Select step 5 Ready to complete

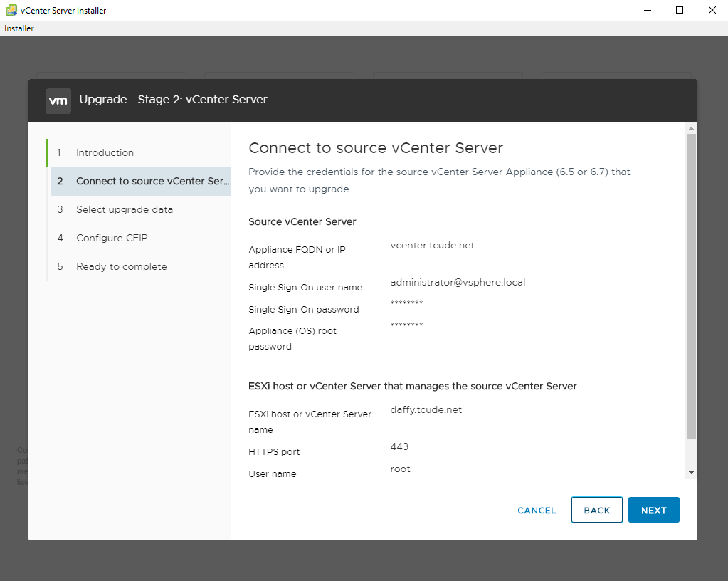pos(121,266)
